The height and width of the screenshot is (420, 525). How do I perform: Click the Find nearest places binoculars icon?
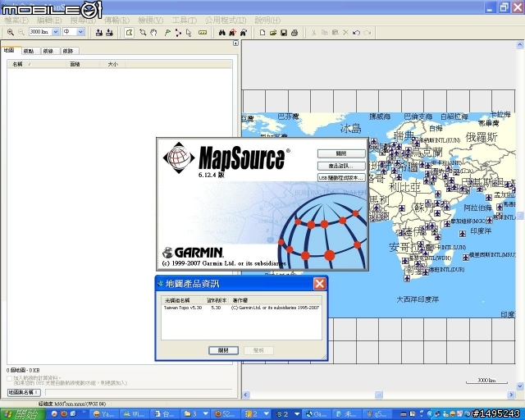tap(233, 32)
